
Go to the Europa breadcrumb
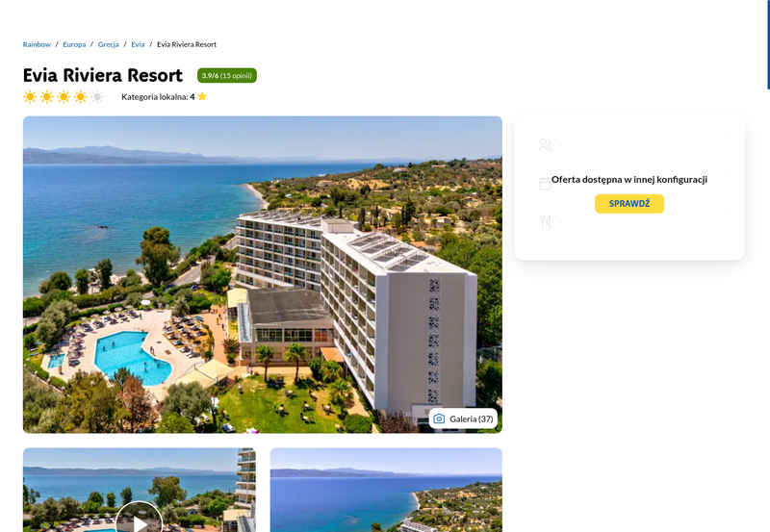point(74,44)
